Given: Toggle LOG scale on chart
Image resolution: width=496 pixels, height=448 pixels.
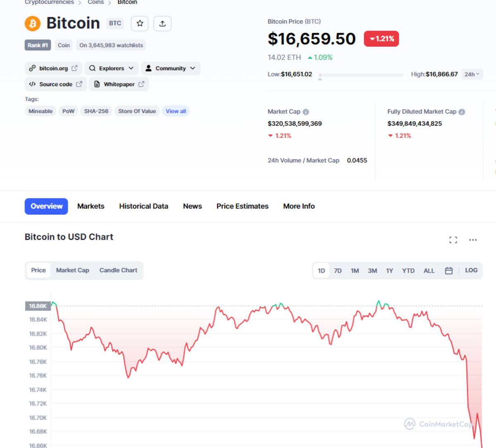Looking at the screenshot, I should (471, 270).
